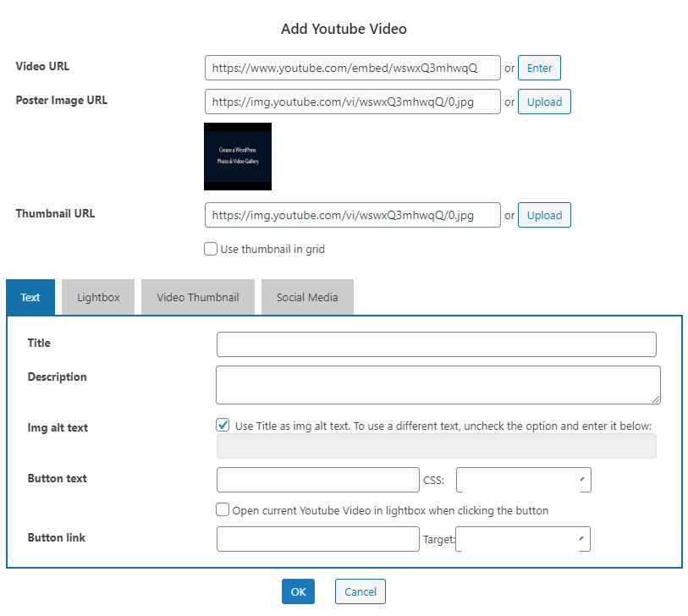Viewport: 688px width, 616px height.
Task: Click the Title text field
Action: click(436, 344)
